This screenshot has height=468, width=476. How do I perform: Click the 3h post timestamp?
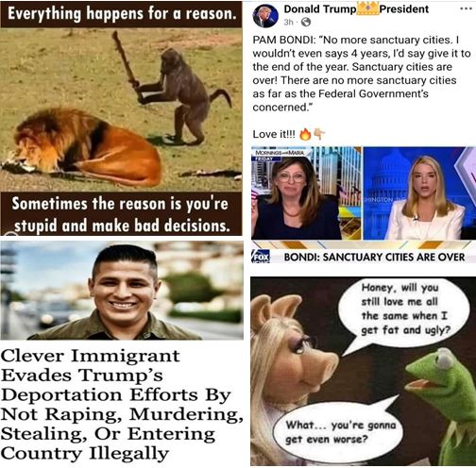288,22
